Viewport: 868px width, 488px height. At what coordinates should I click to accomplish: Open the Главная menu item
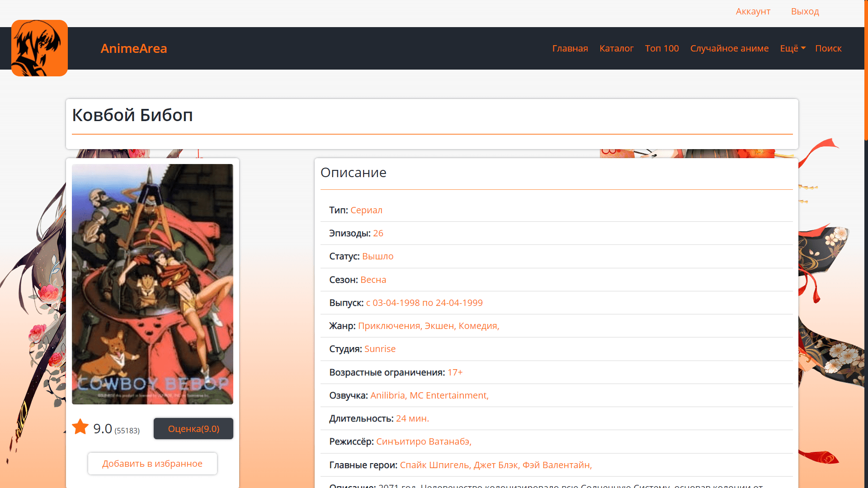point(570,48)
